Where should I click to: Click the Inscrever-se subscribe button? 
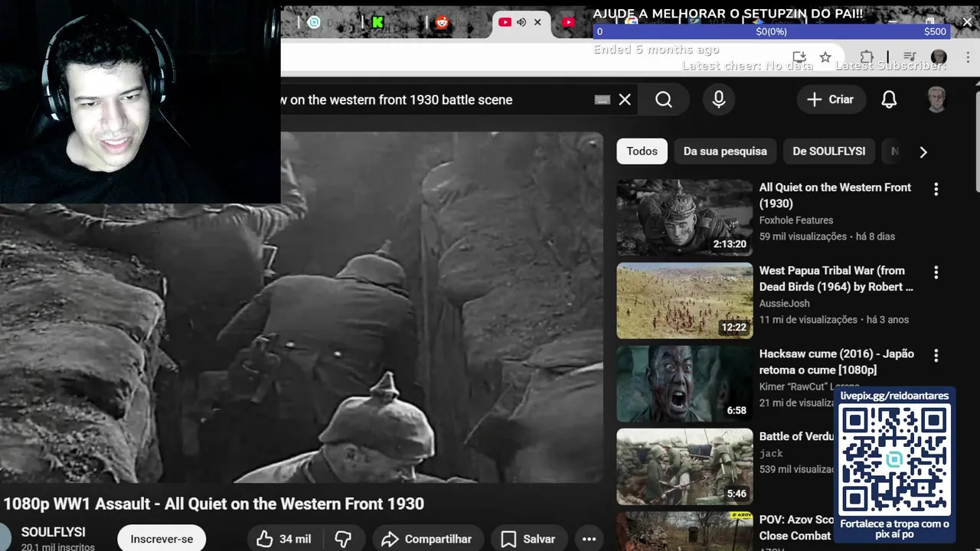click(162, 540)
